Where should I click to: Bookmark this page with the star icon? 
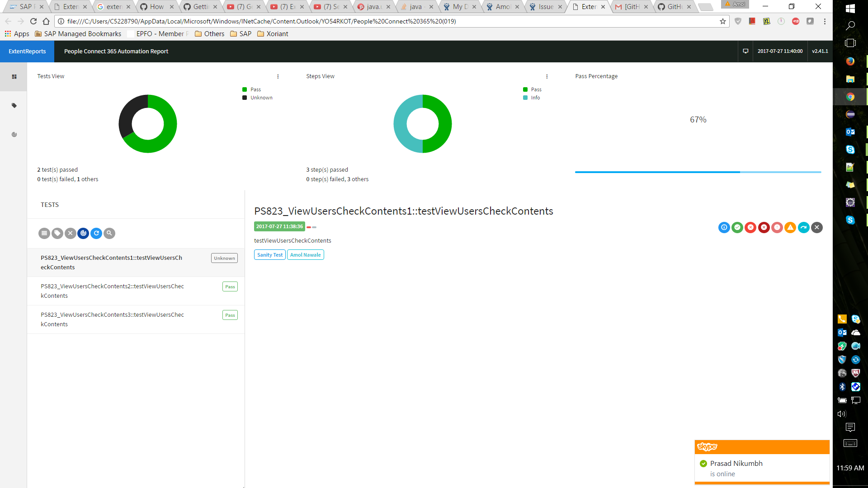coord(723,21)
